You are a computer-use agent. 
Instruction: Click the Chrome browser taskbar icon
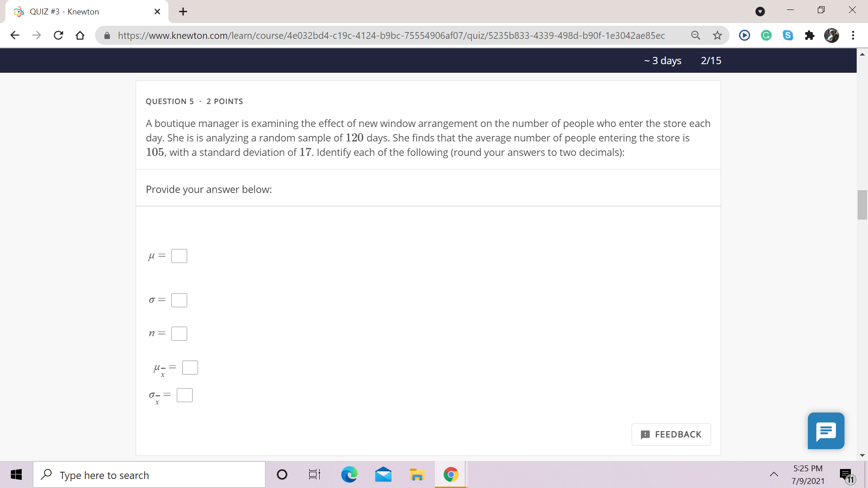click(x=452, y=475)
